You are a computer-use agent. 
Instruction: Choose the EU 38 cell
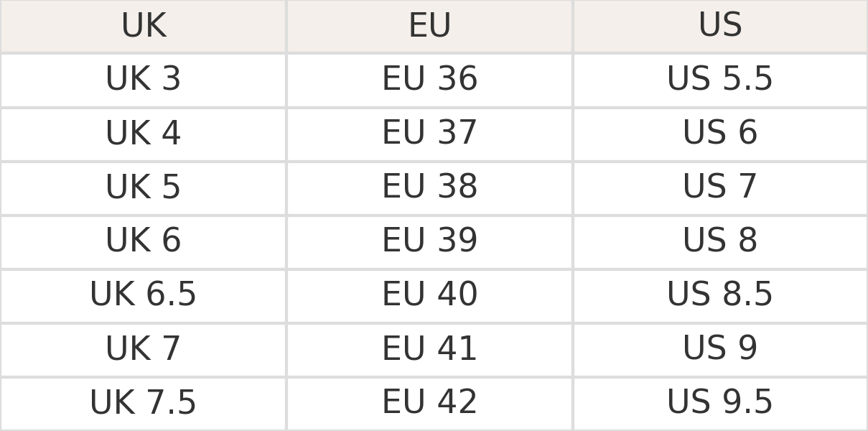(x=429, y=187)
